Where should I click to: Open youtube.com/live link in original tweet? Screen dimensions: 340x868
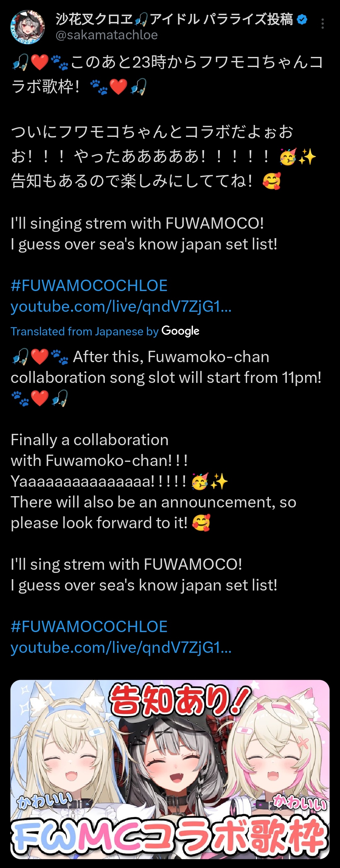121,307
